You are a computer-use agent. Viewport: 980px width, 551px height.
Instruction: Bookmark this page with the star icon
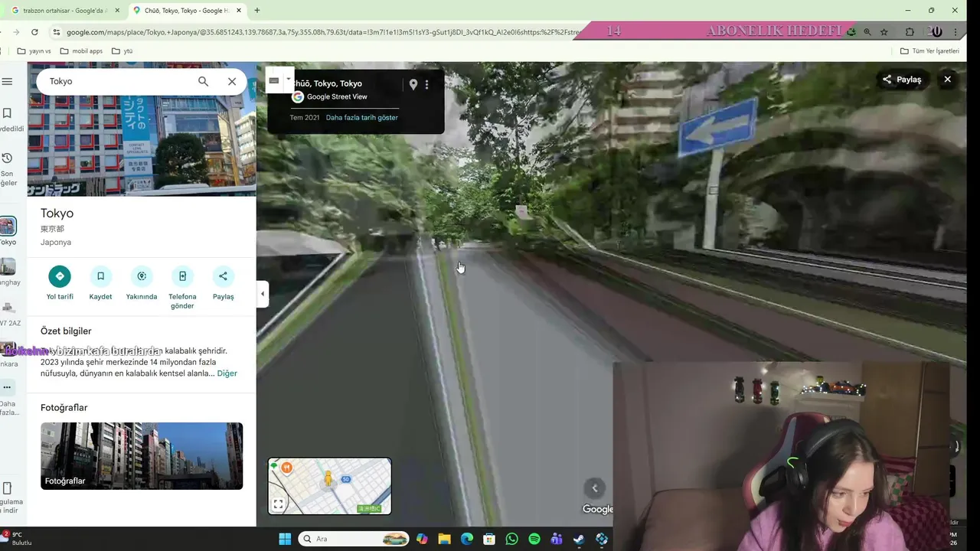tap(884, 32)
